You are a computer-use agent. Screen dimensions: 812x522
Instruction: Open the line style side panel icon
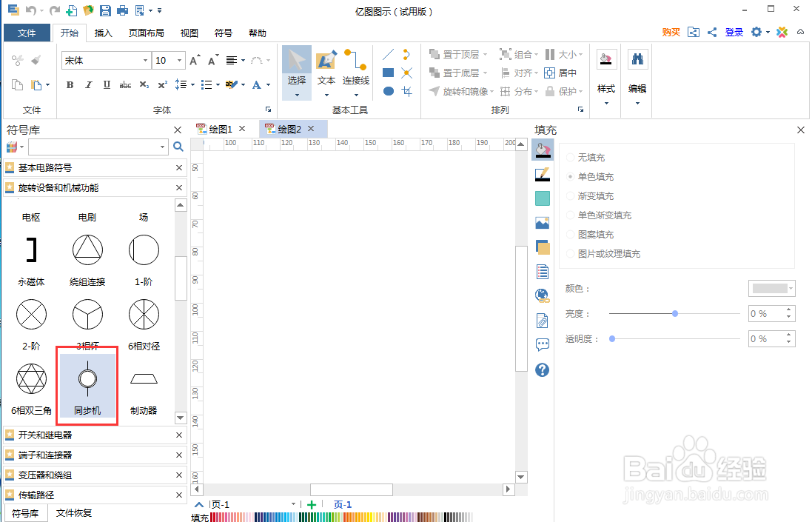[x=542, y=175]
